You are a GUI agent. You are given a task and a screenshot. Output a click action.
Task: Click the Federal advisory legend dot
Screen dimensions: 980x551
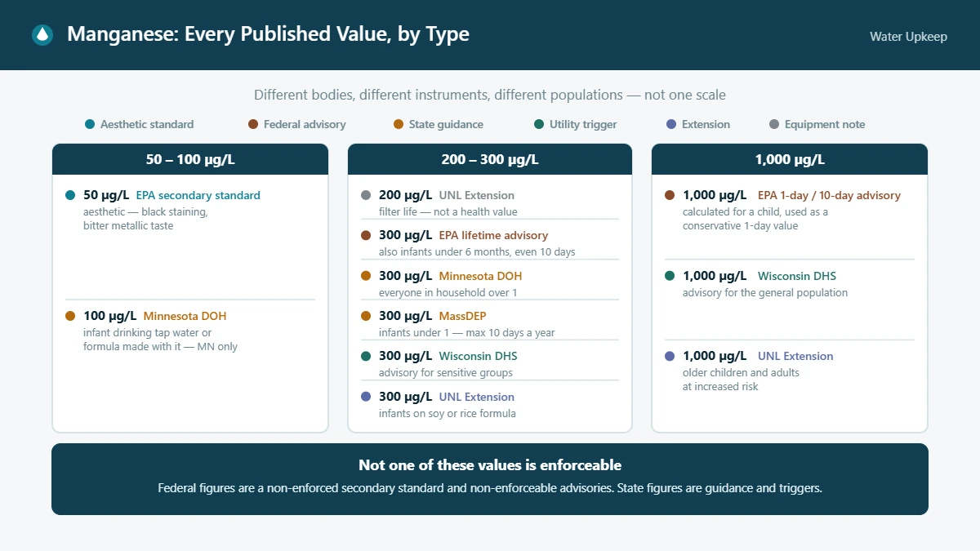click(253, 125)
